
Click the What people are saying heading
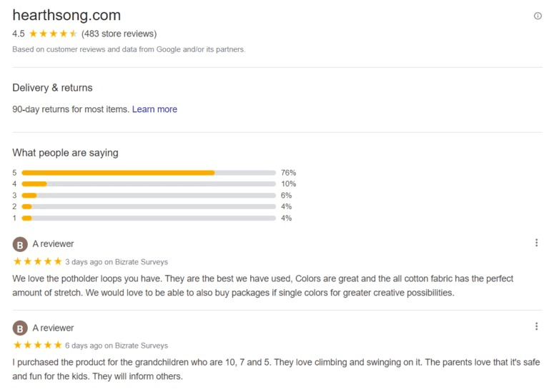[x=65, y=153]
